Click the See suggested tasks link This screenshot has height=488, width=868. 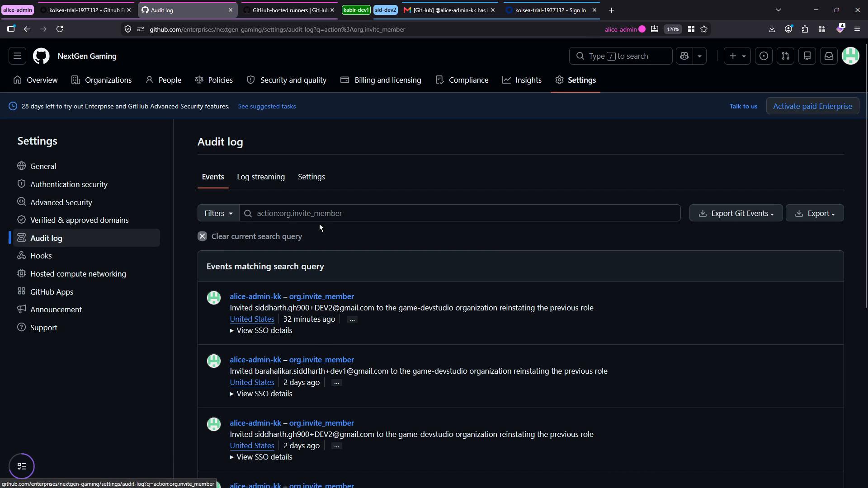coord(267,107)
